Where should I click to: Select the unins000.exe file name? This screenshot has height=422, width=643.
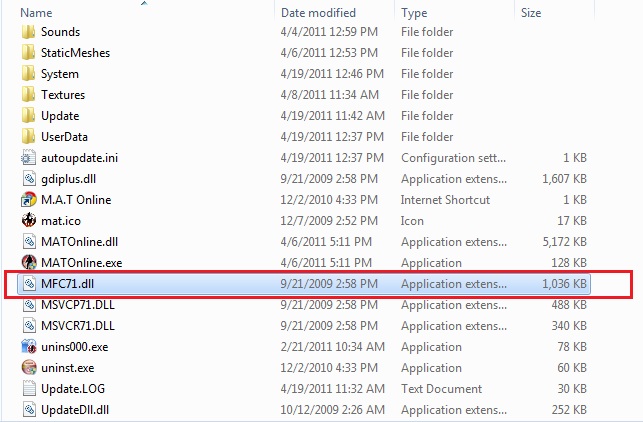coord(75,347)
